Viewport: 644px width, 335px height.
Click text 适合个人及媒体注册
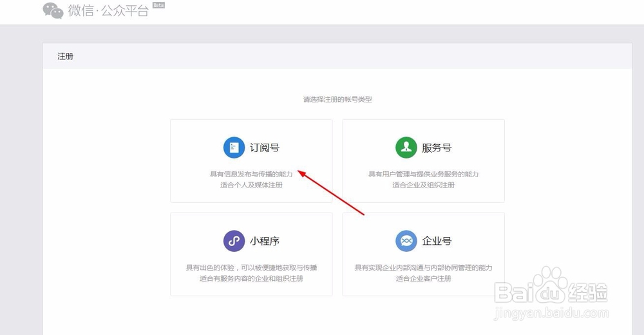(x=251, y=185)
